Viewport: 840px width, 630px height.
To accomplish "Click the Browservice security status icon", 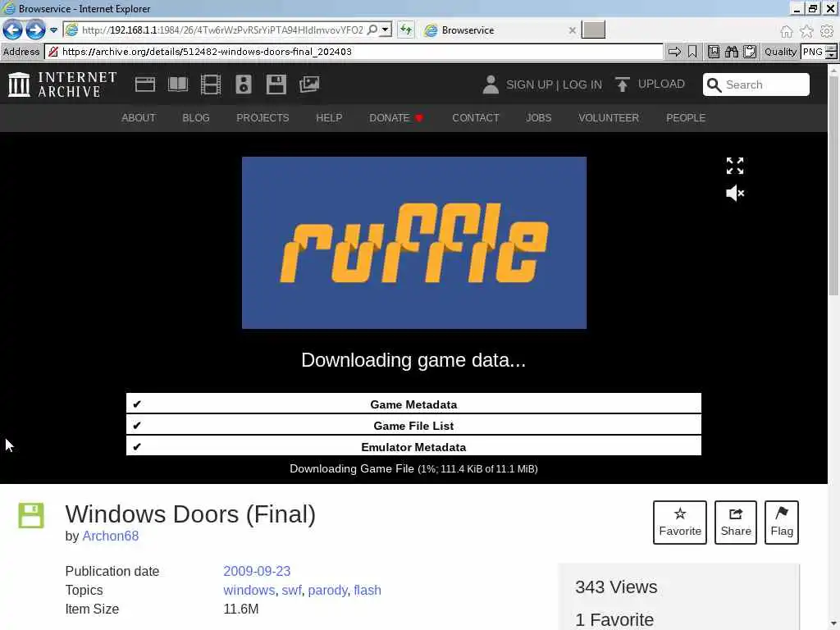I will pyautogui.click(x=53, y=52).
